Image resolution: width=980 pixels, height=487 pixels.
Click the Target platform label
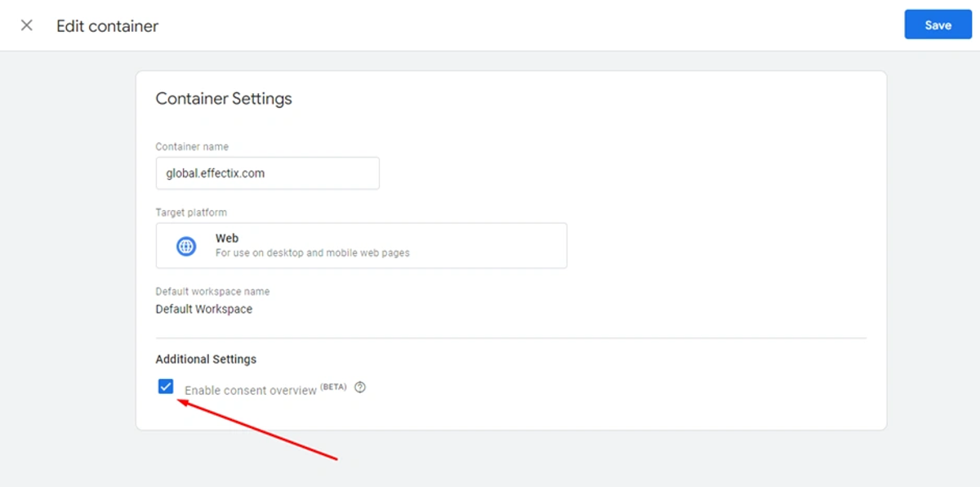tap(191, 212)
